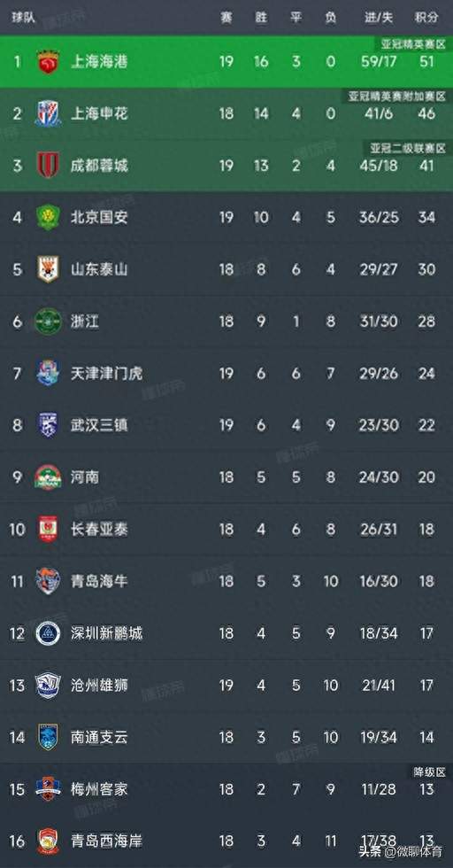Click the 上海海港 team crest icon

coord(48,61)
